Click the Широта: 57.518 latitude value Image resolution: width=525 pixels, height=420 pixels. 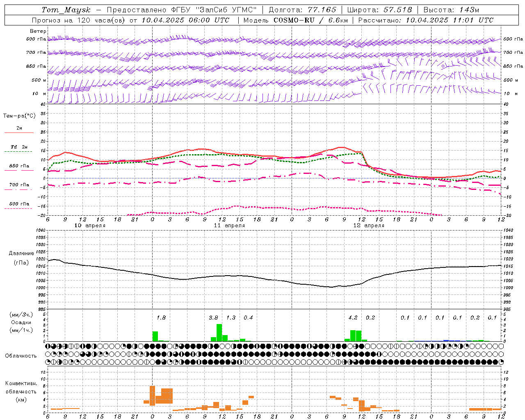point(379,10)
